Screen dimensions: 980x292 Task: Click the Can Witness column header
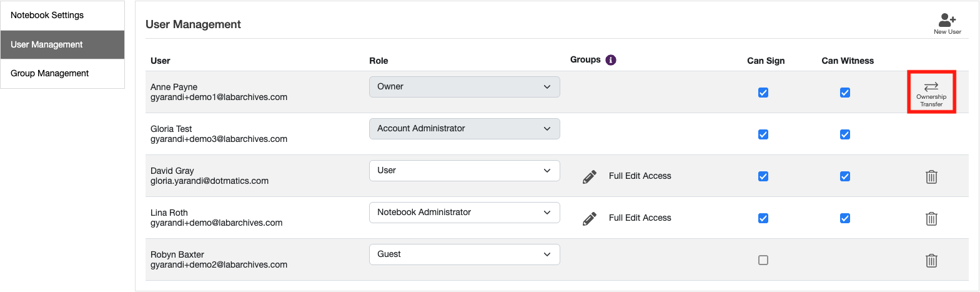(848, 61)
